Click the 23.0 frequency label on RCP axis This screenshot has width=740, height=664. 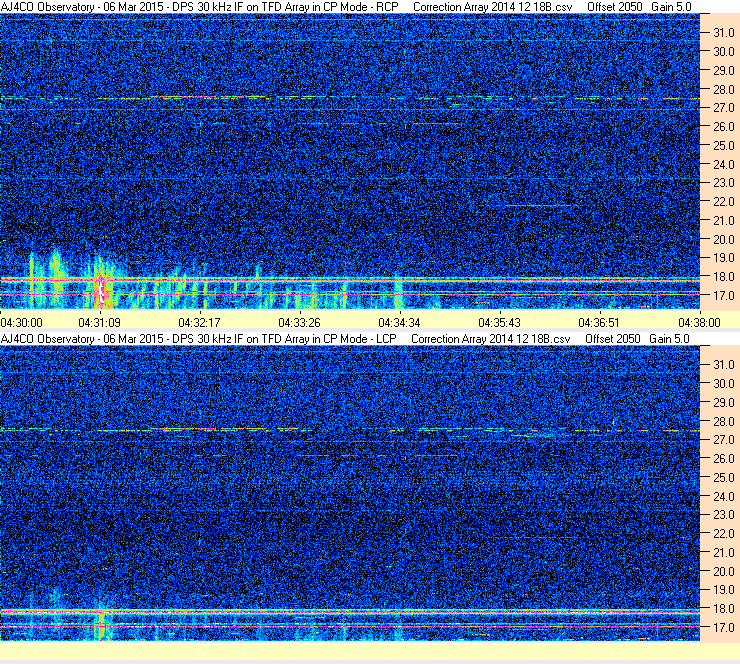coord(723,183)
